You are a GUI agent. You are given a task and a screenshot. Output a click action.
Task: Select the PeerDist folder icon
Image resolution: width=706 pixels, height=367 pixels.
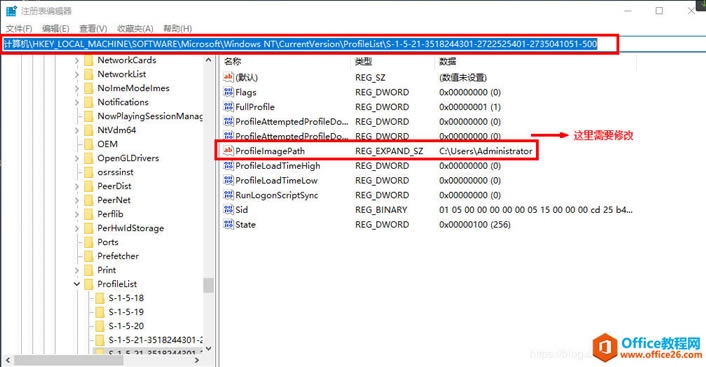(x=89, y=186)
